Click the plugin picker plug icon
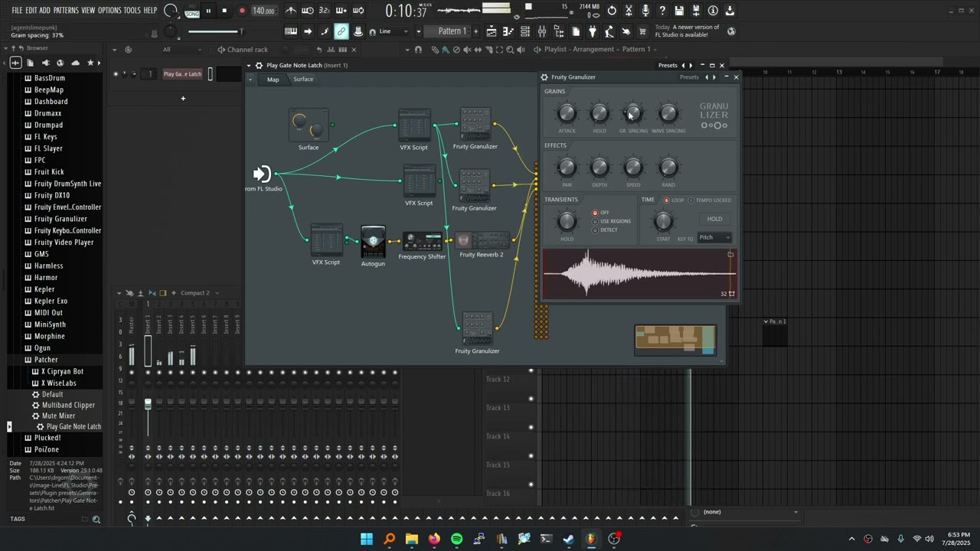The image size is (980, 551). pyautogui.click(x=592, y=31)
